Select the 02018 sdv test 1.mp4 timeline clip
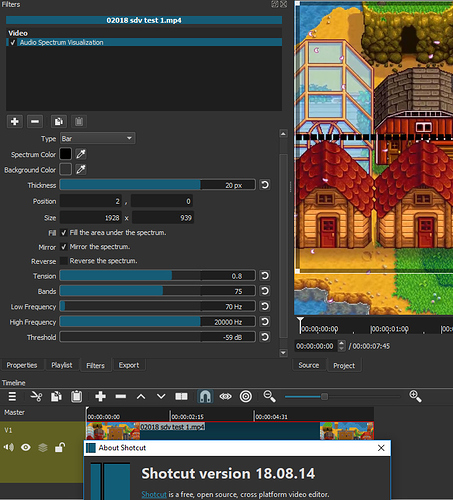This screenshot has height=500, width=453. (x=230, y=431)
